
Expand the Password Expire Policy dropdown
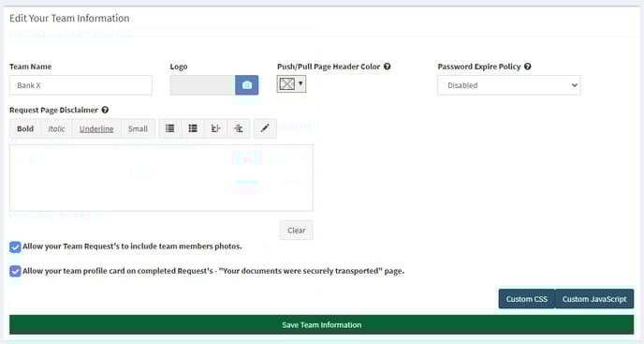point(509,85)
